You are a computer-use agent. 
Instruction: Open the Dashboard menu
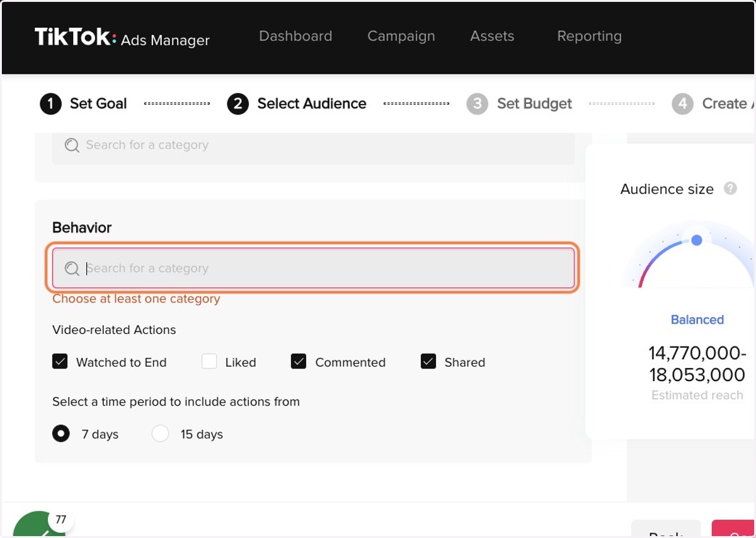295,37
